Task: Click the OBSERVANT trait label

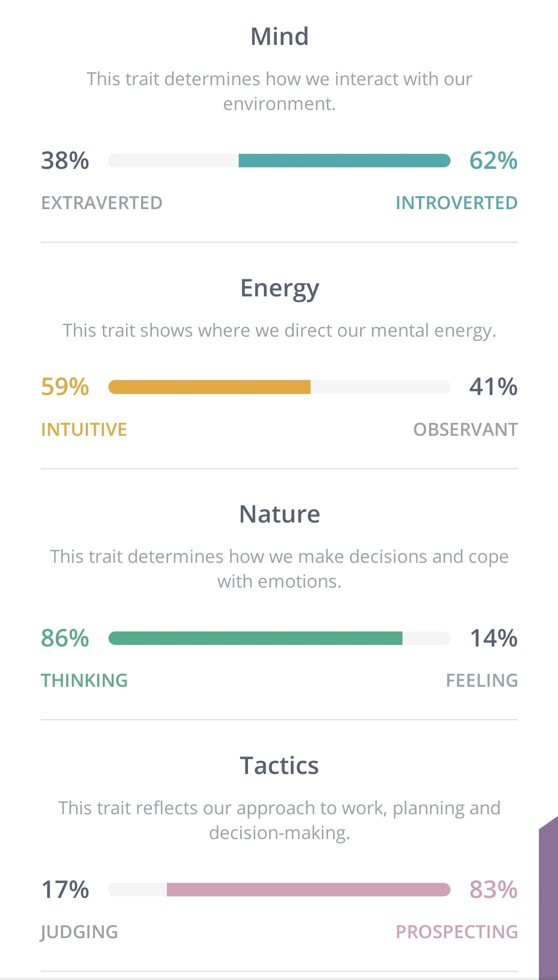Action: pos(466,430)
